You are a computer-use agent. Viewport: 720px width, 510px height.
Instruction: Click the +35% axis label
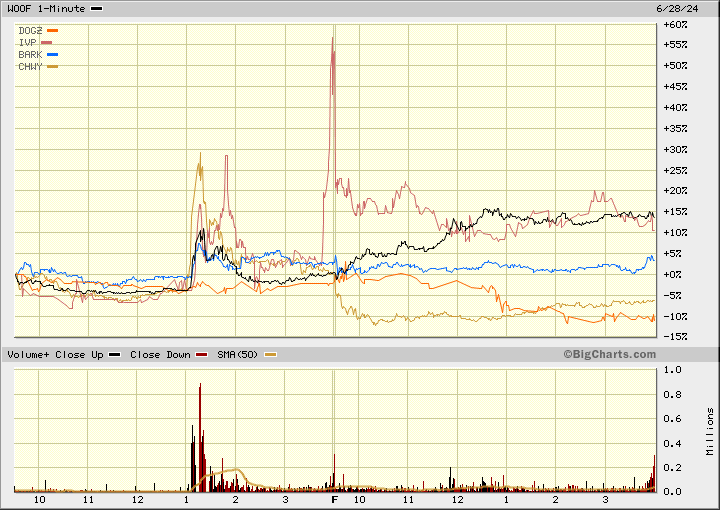(675, 128)
